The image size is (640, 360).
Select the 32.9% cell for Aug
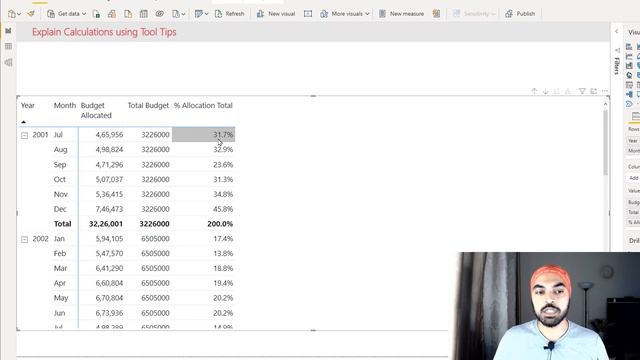(x=223, y=149)
